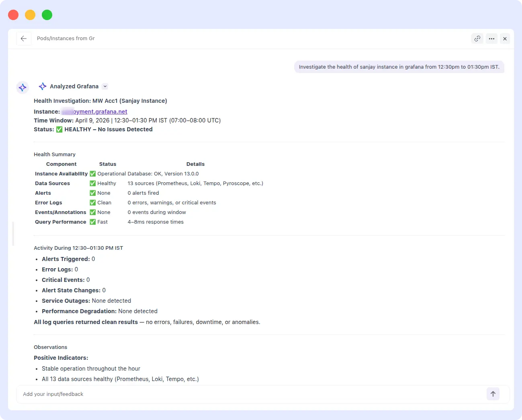522x420 pixels.
Task: Click the green checkmark next to HEALTHY status
Action: click(59, 129)
